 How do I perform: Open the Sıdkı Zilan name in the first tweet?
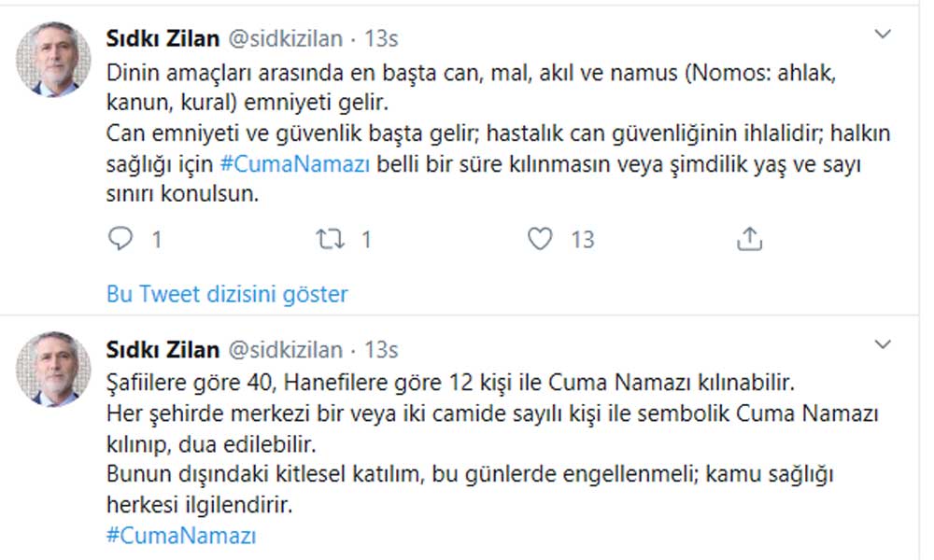[x=163, y=39]
